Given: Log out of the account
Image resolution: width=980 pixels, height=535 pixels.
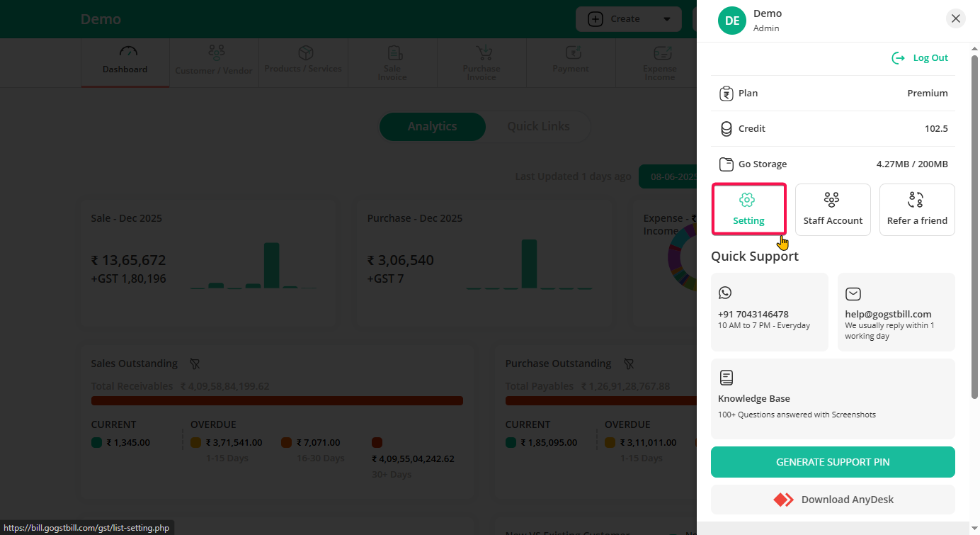Looking at the screenshot, I should [x=920, y=58].
